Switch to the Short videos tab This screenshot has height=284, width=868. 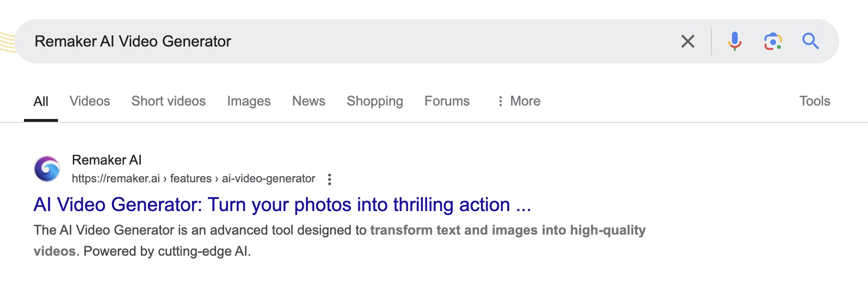(169, 101)
